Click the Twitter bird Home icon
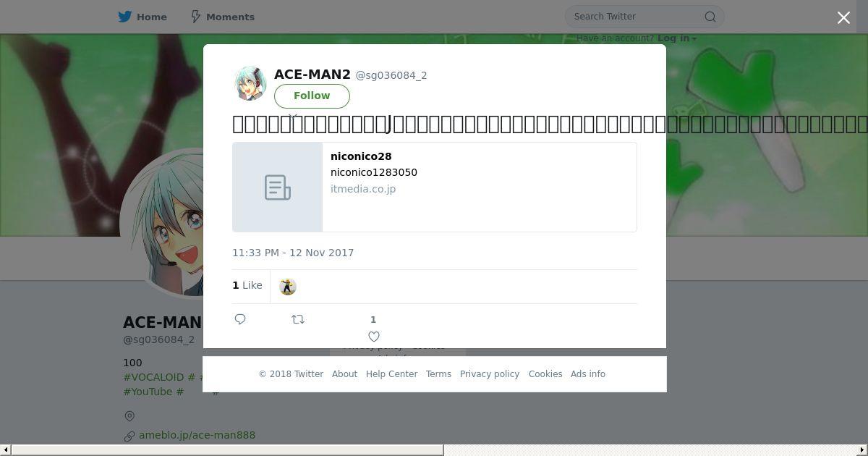The width and height of the screenshot is (868, 456). tap(125, 17)
